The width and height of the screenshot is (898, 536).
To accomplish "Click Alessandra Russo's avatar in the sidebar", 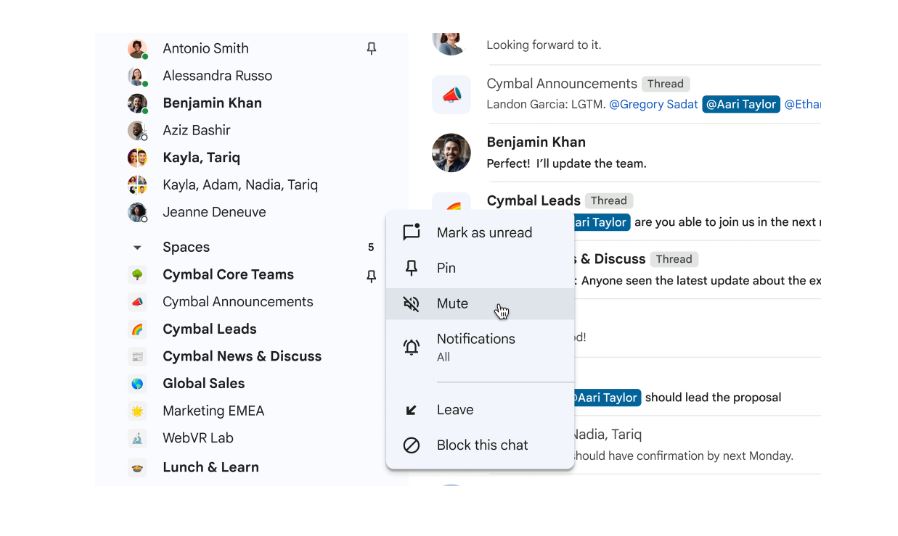I will pos(137,76).
